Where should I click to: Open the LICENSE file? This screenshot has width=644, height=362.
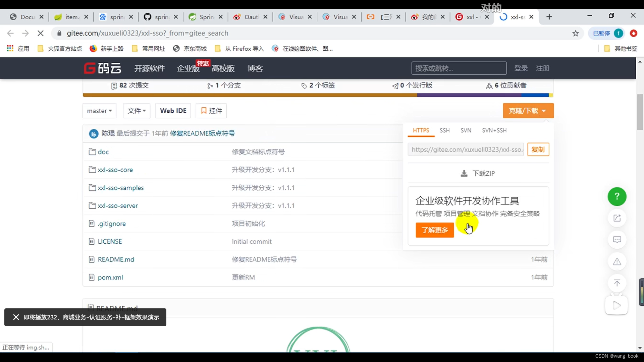(x=110, y=242)
